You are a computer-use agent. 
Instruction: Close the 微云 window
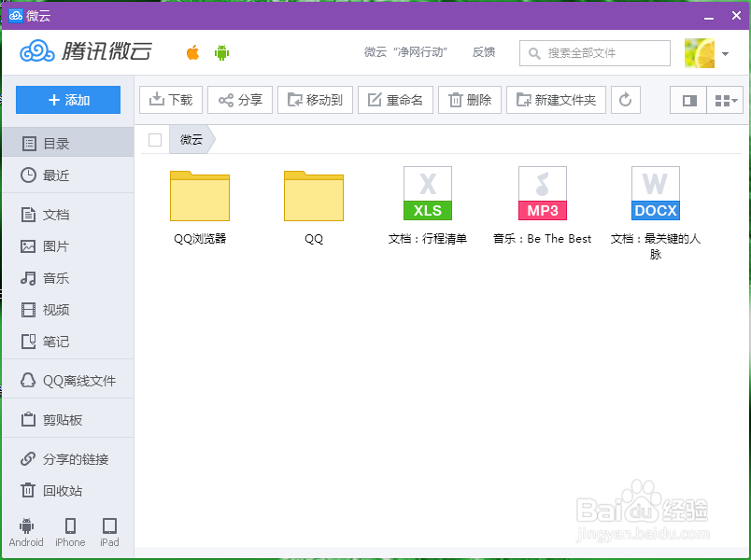(x=736, y=16)
